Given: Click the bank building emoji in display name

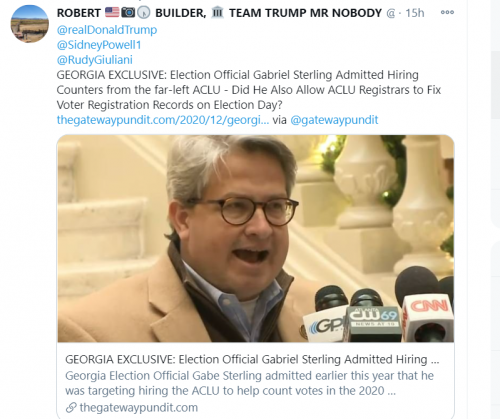Looking at the screenshot, I should coord(217,13).
